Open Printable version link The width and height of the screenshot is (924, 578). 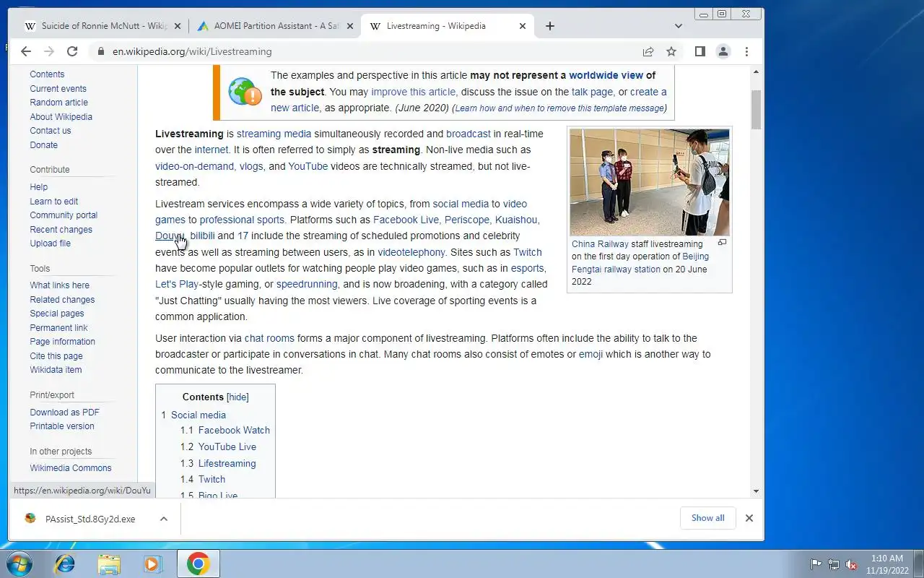(x=62, y=426)
